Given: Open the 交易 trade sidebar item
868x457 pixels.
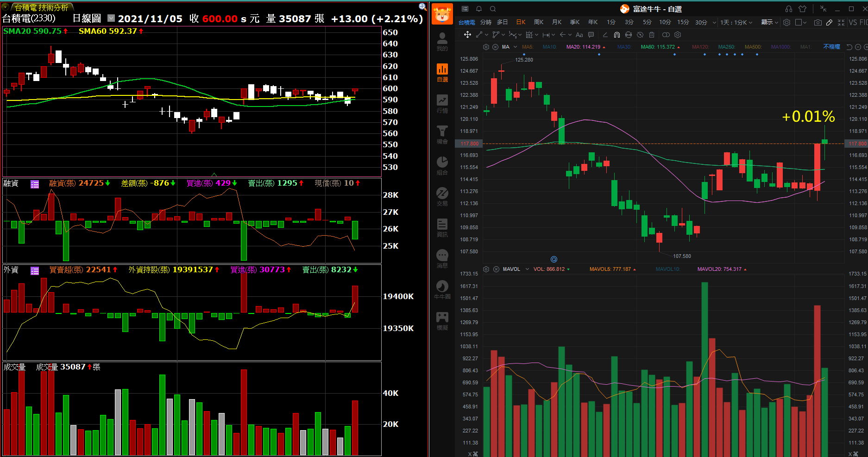Looking at the screenshot, I should 442,197.
